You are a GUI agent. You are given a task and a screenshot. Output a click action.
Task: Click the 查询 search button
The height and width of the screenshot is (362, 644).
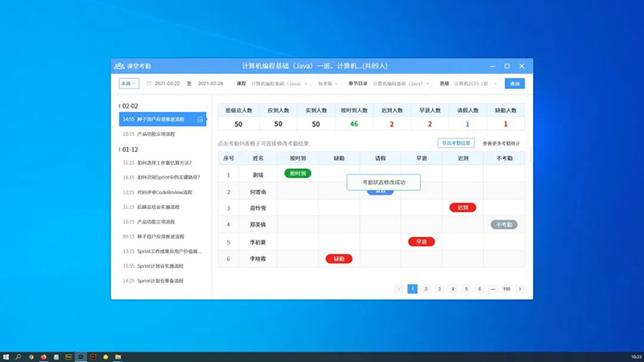[x=514, y=84]
